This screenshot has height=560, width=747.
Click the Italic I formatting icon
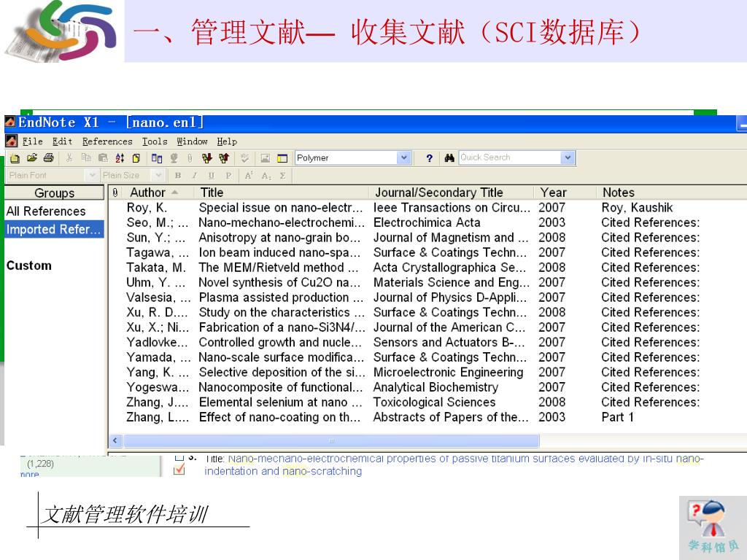click(x=194, y=176)
